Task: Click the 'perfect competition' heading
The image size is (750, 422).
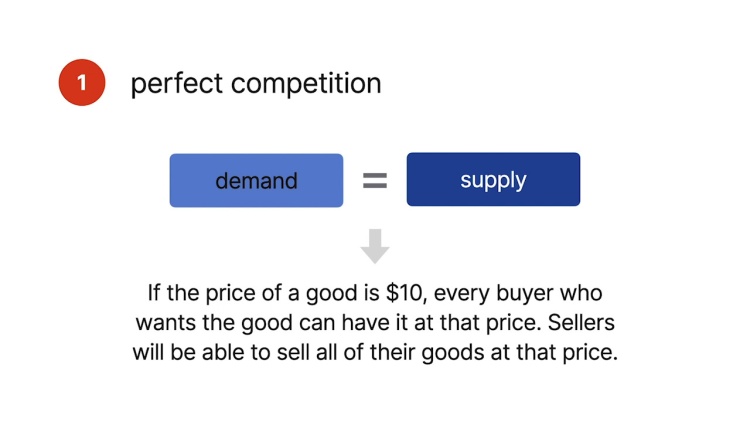Action: pos(256,84)
